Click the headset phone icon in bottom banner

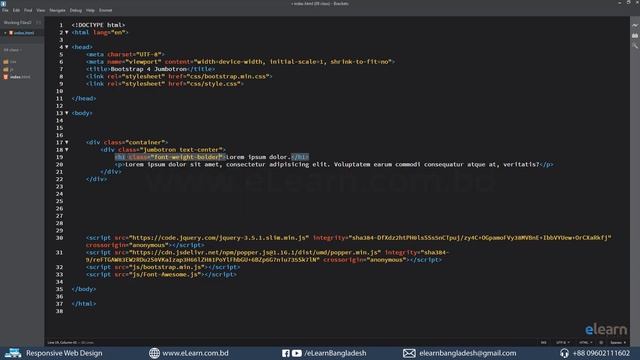coord(564,353)
